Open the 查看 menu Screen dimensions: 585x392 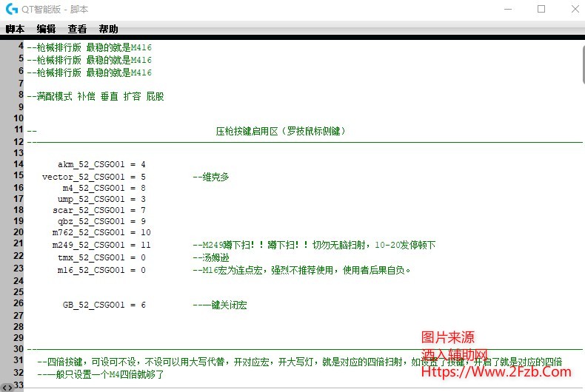77,29
